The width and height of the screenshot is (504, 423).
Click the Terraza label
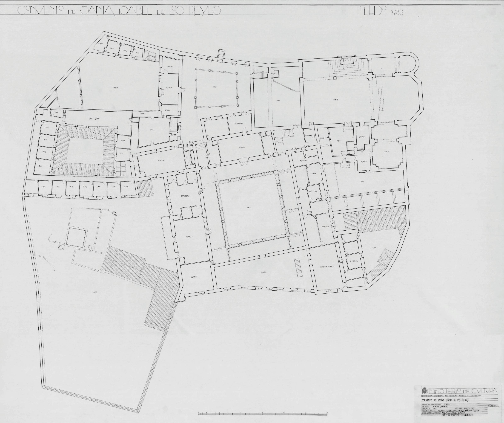click(x=143, y=113)
